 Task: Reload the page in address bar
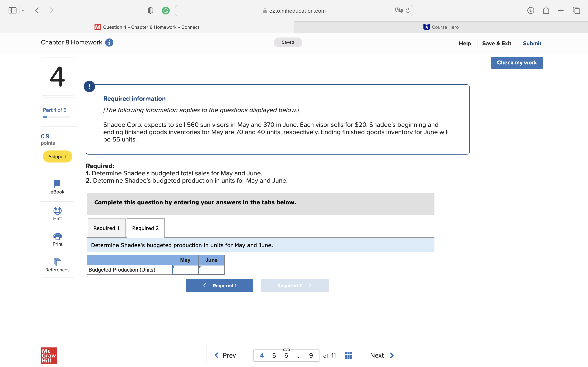click(408, 10)
